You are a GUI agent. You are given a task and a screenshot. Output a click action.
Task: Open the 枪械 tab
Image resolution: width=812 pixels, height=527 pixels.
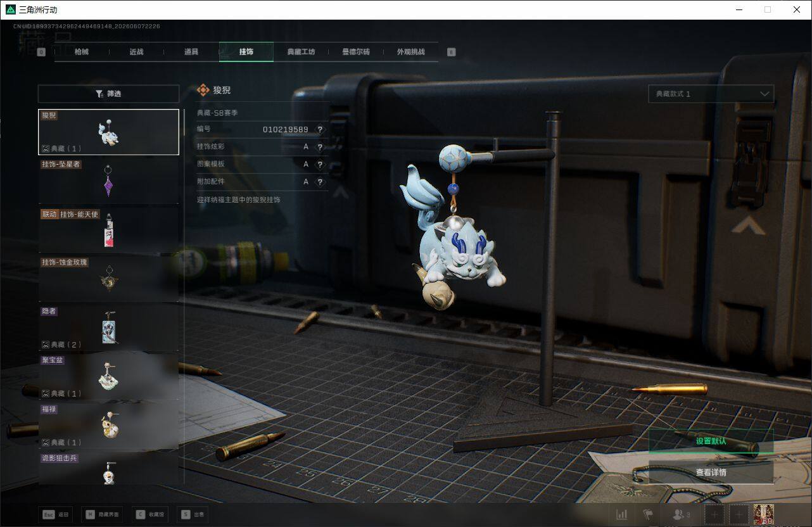pos(82,52)
